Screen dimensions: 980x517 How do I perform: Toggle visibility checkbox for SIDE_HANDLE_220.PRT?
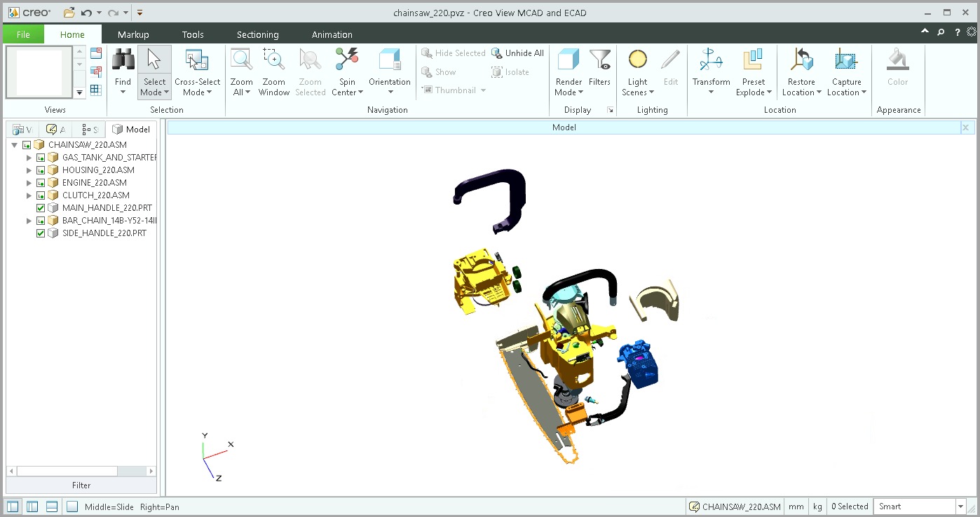click(x=41, y=233)
